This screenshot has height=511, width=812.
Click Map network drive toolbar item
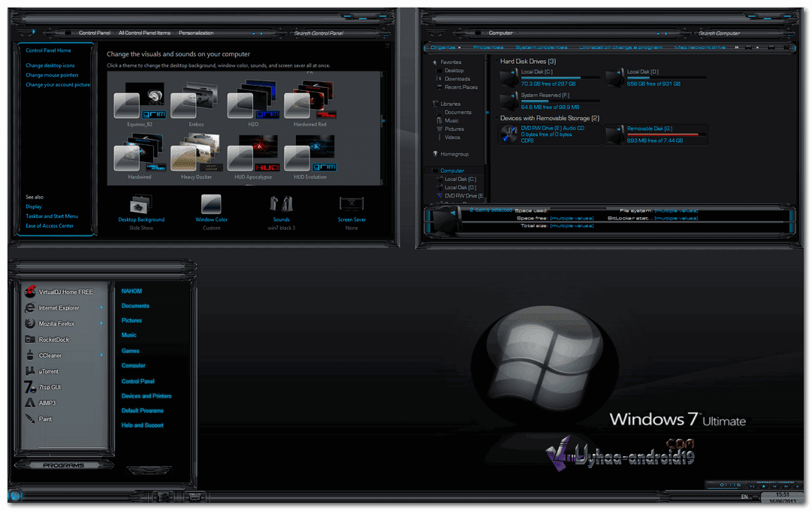click(x=699, y=47)
